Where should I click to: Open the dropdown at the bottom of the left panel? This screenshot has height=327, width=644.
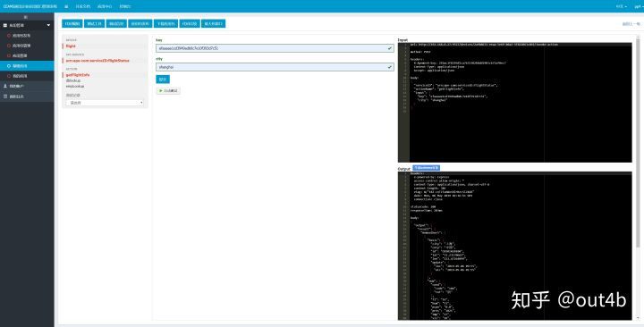pos(105,103)
